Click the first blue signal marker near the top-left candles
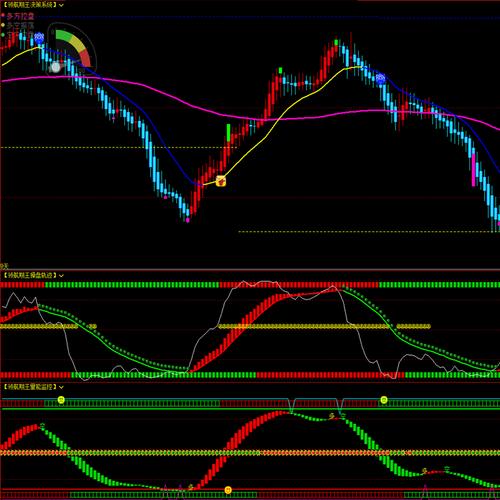 pos(39,38)
